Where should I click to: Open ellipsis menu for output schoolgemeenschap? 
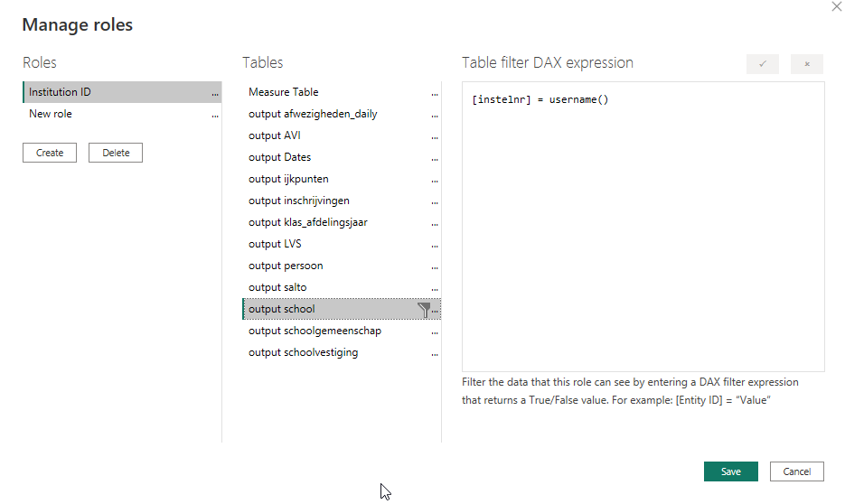click(435, 332)
